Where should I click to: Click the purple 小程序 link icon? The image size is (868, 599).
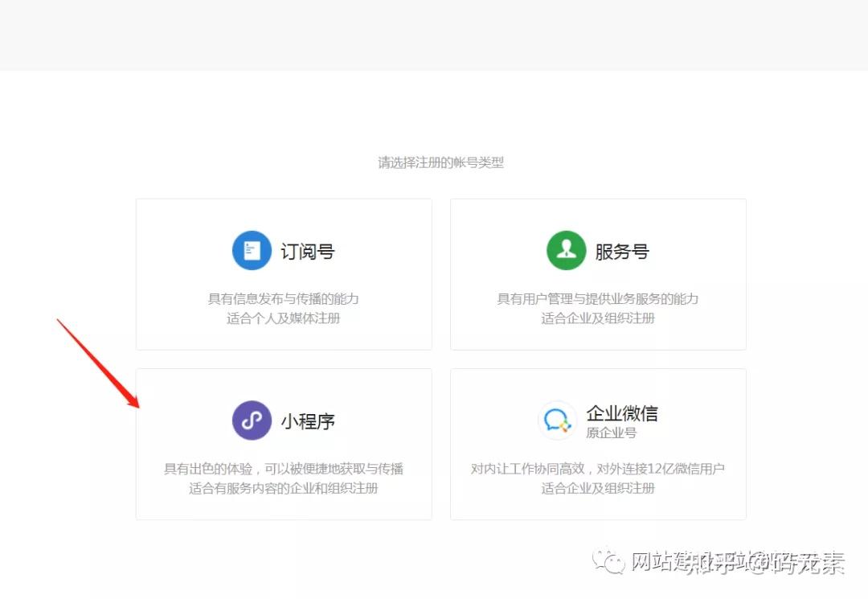click(x=252, y=421)
